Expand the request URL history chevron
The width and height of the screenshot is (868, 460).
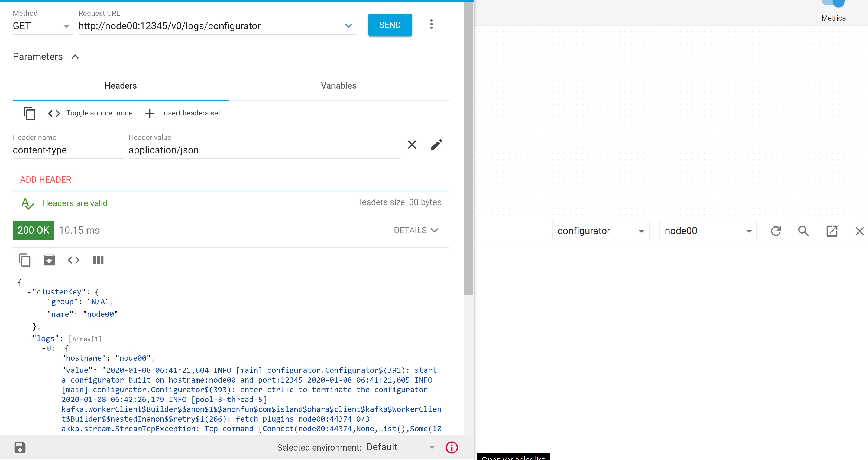[348, 26]
